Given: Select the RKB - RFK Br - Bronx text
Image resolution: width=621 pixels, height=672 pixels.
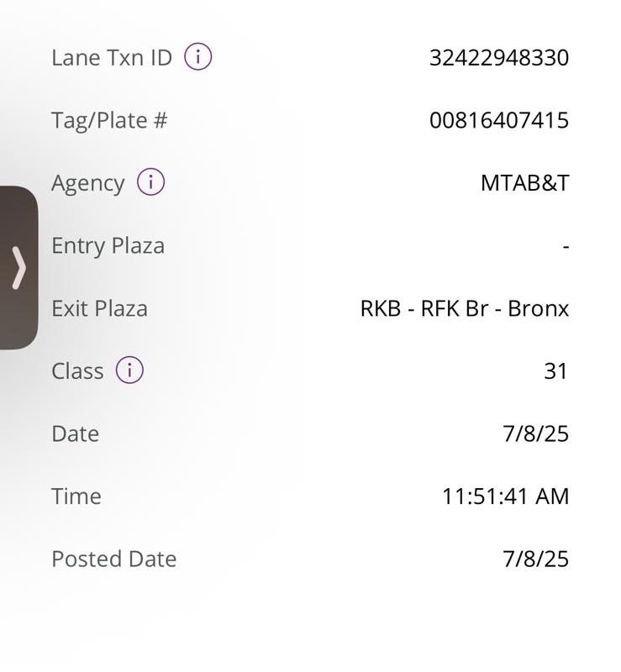Looking at the screenshot, I should click(464, 308).
